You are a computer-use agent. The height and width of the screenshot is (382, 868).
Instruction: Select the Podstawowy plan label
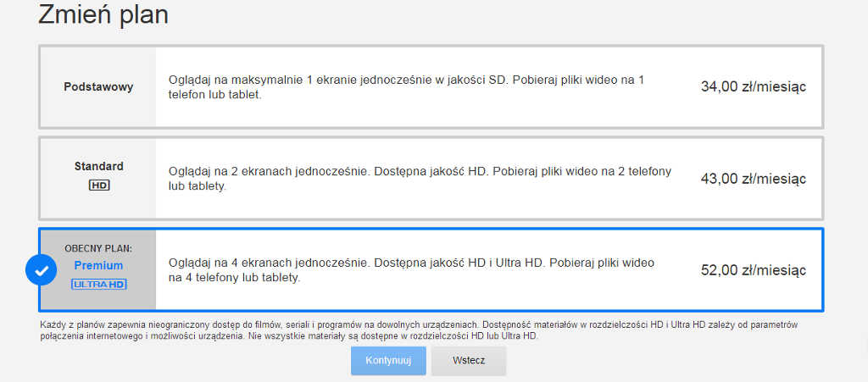(98, 86)
